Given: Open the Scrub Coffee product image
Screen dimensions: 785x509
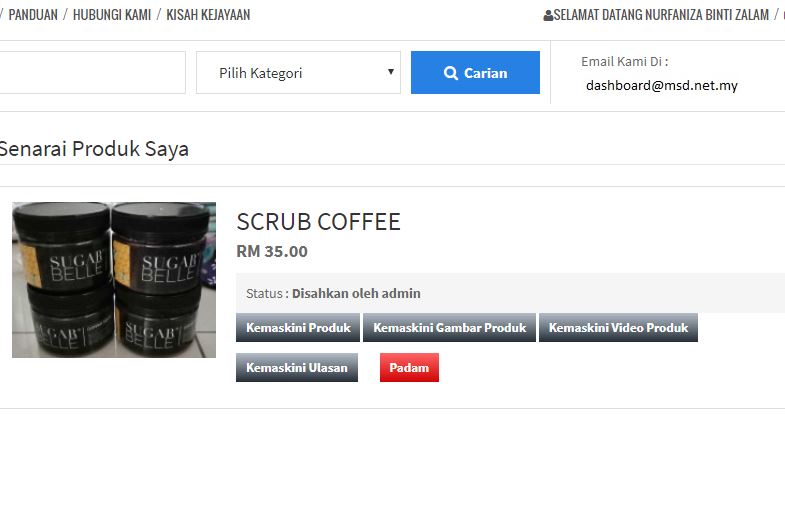Looking at the screenshot, I should [x=114, y=280].
